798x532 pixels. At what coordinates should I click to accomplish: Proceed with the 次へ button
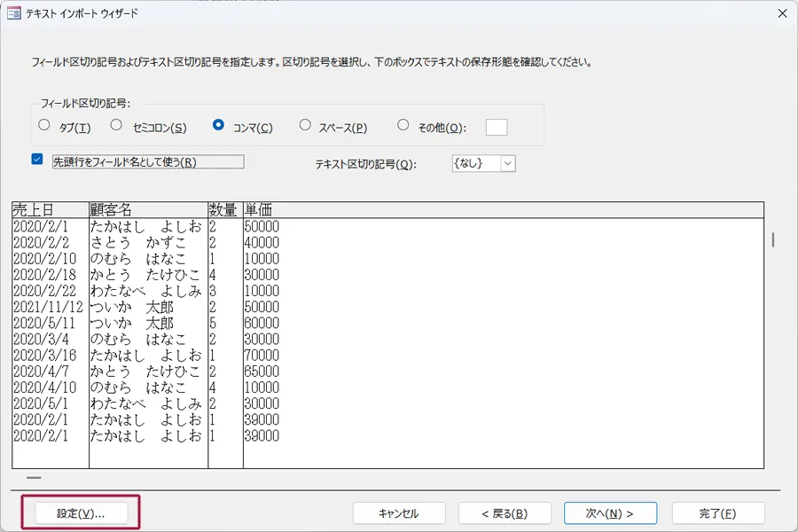(610, 513)
